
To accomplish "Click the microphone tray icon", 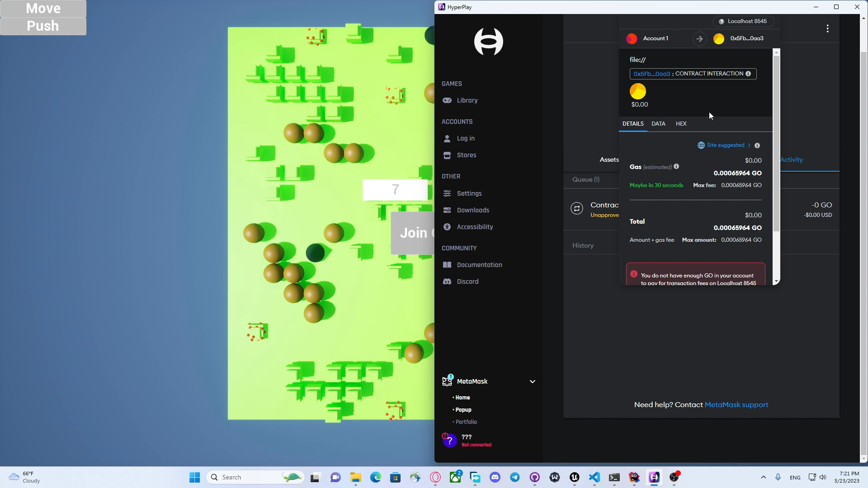I will [x=778, y=477].
